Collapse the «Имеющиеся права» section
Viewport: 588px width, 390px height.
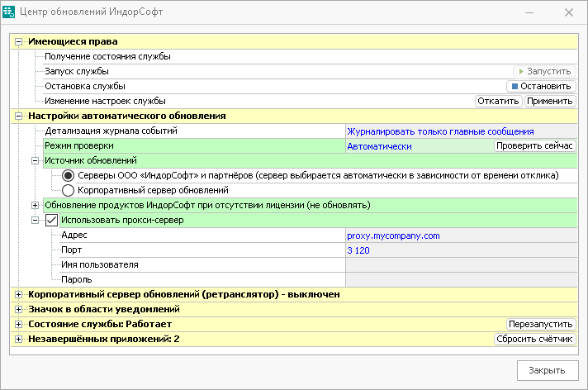18,41
